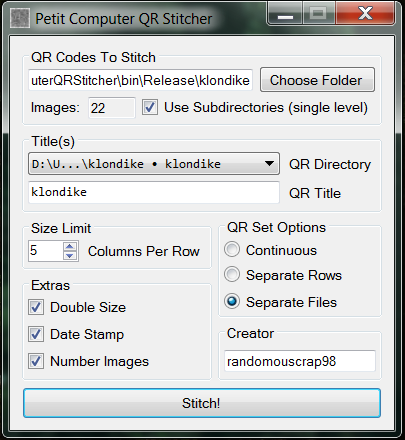Click the QR Title text field
Viewport: 405px width, 440px height.
pyautogui.click(x=154, y=192)
